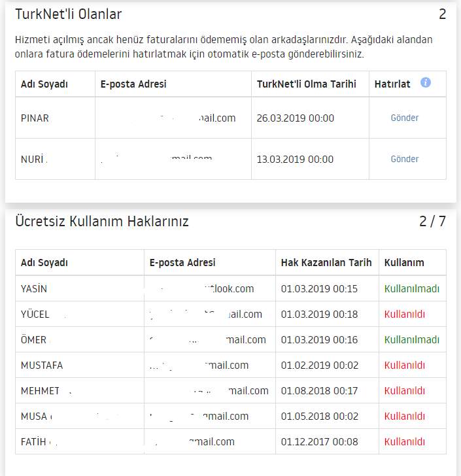
Task: Click the date 01.08.2018 00:17 for MEHMET
Action: pos(319,391)
